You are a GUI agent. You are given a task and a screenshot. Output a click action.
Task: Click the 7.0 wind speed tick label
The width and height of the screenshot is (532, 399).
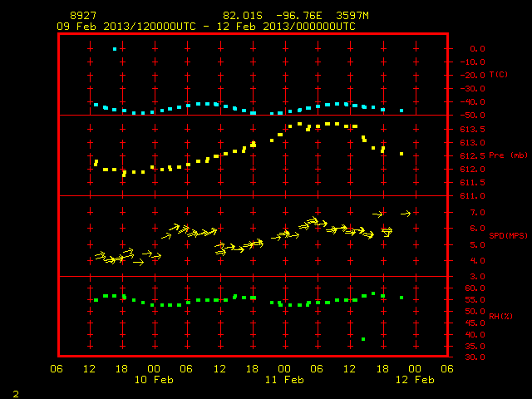(x=477, y=213)
